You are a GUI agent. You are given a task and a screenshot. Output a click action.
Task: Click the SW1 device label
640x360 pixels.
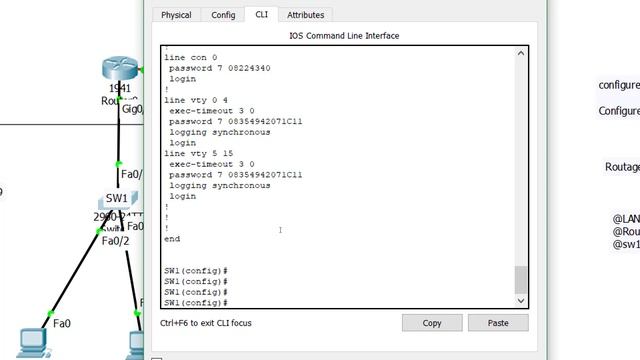click(x=117, y=198)
